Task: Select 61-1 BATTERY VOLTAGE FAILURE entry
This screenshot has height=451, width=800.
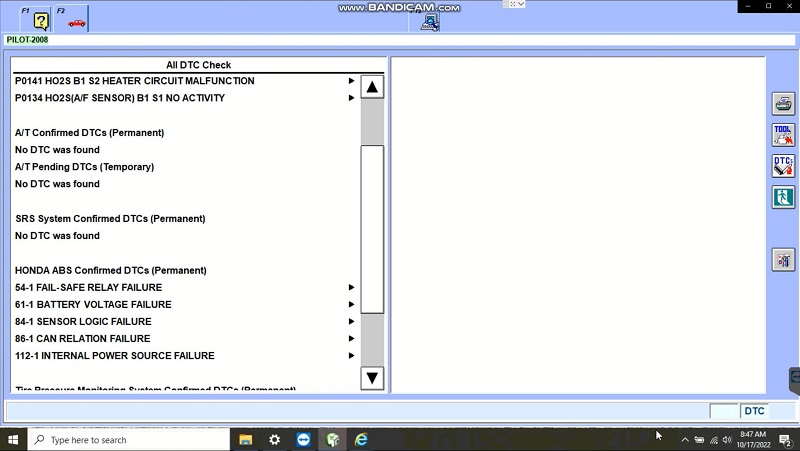Action: click(185, 305)
